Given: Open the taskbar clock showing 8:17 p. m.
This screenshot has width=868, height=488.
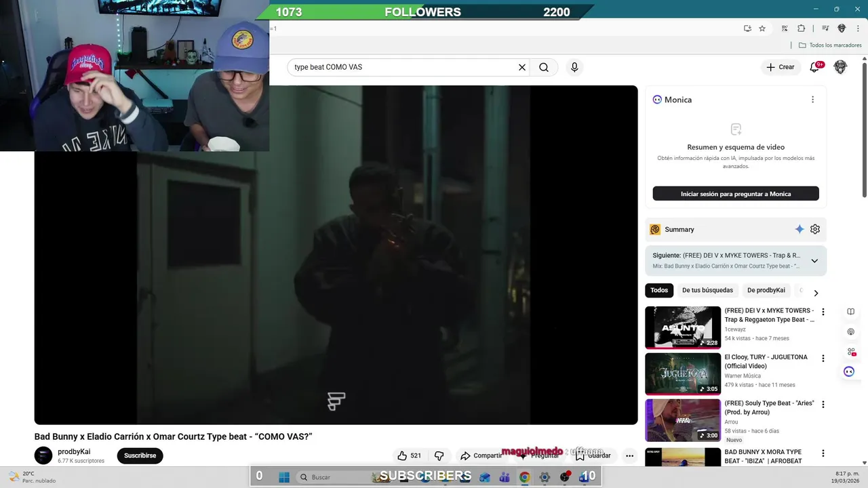Looking at the screenshot, I should (x=846, y=477).
